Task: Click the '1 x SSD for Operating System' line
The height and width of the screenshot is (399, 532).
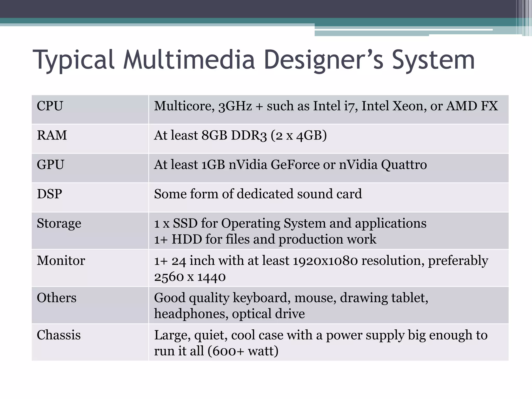Action: pyautogui.click(x=290, y=223)
